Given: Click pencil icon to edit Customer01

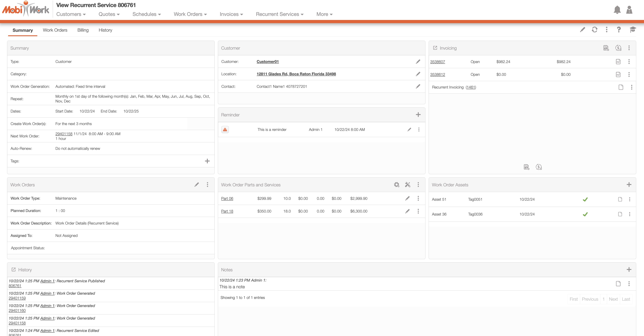Looking at the screenshot, I should [x=418, y=62].
